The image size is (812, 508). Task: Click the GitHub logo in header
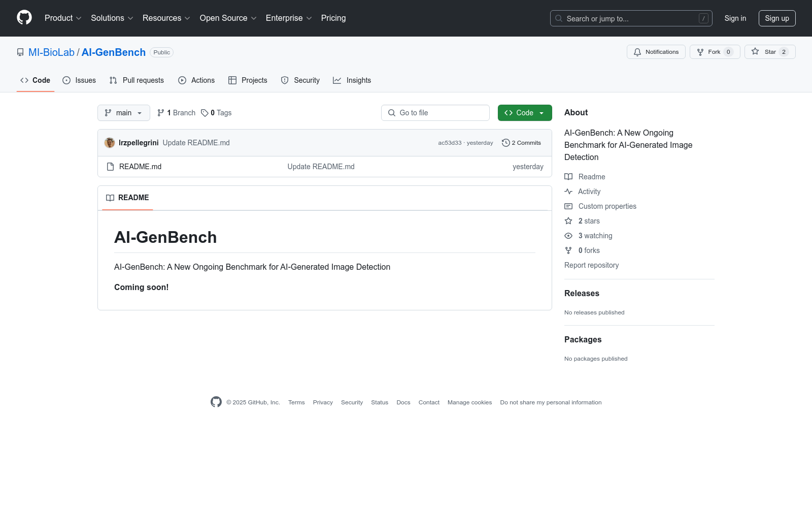(24, 18)
